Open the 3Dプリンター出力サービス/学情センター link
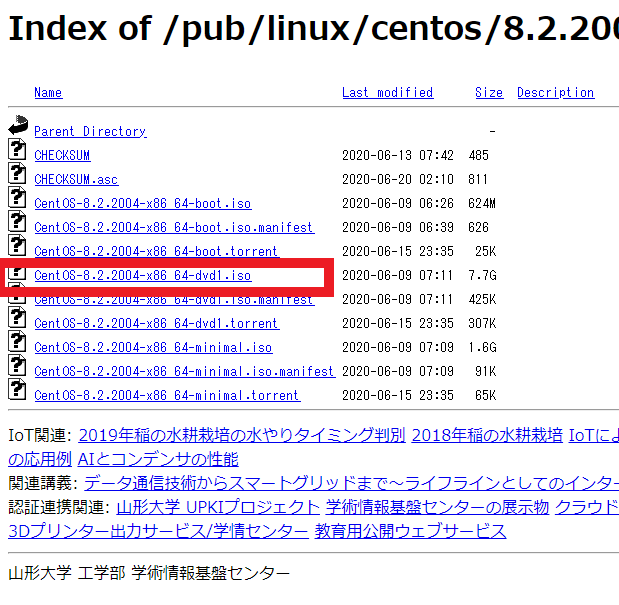The image size is (619, 605). [x=158, y=532]
